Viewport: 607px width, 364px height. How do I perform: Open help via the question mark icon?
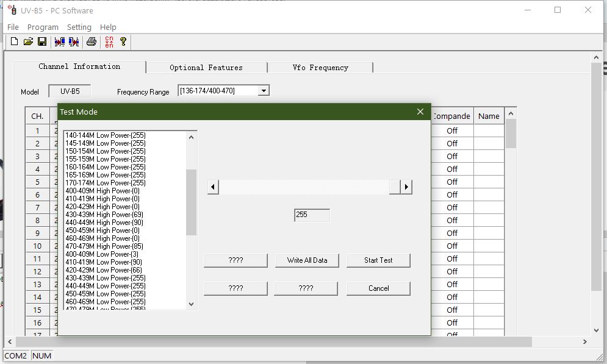coord(123,41)
